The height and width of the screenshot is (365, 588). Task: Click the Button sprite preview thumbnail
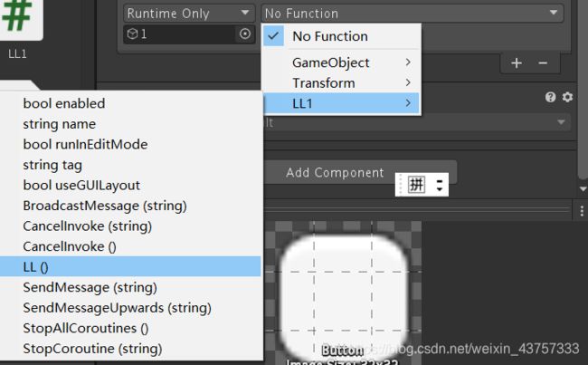(x=344, y=297)
